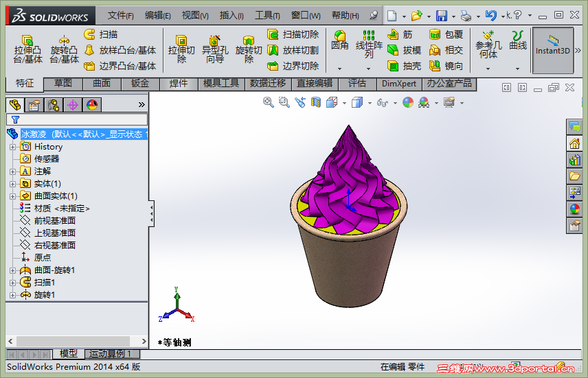Expand the 注解 (Annotations) node

(12, 172)
